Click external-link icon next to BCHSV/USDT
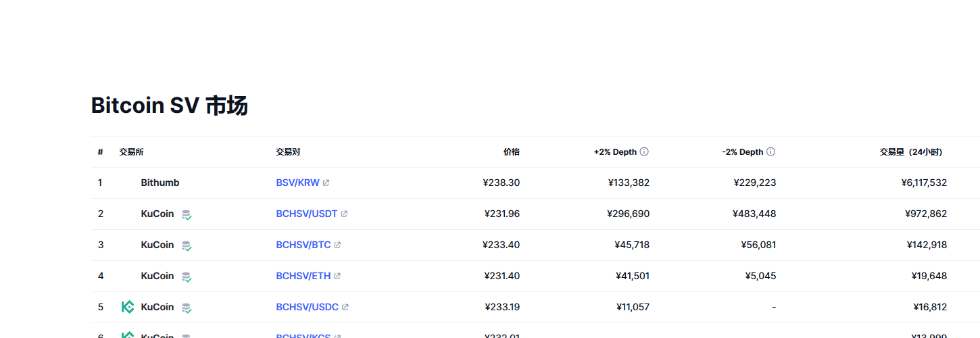This screenshot has height=338, width=980. (x=344, y=214)
